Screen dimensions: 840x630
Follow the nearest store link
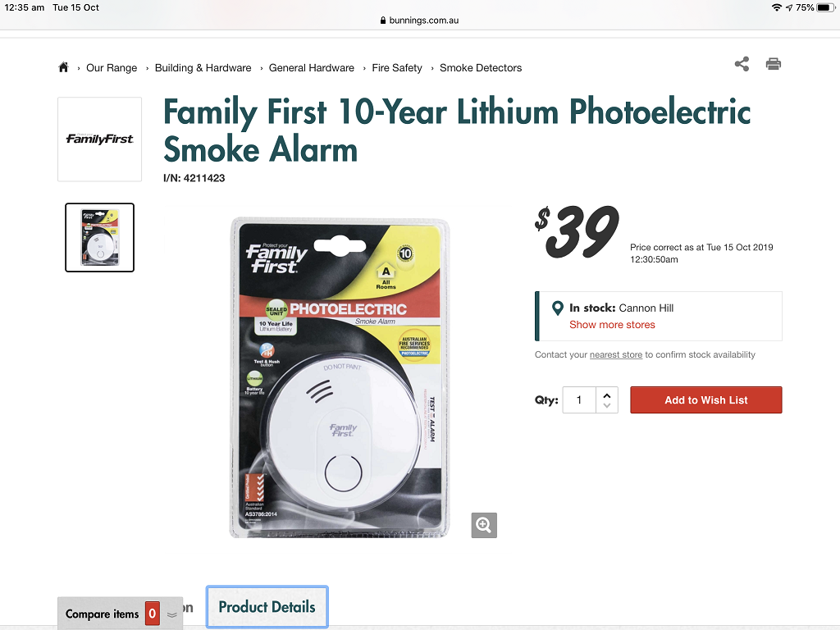pyautogui.click(x=616, y=354)
